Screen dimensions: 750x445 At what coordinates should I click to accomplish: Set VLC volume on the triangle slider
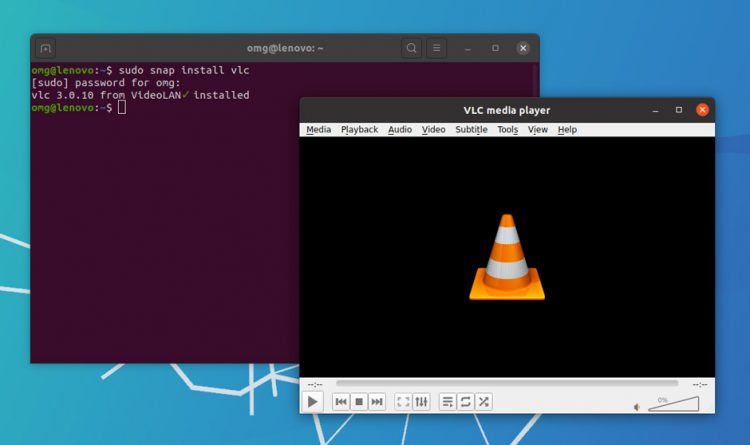coord(674,404)
